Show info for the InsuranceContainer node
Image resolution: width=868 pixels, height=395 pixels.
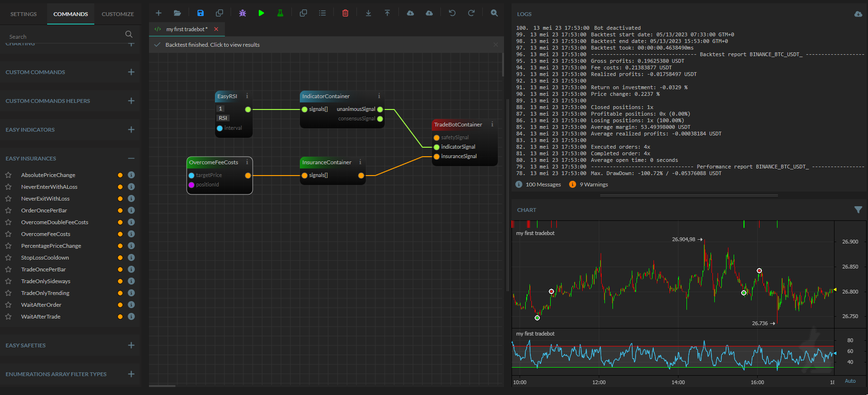[360, 162]
